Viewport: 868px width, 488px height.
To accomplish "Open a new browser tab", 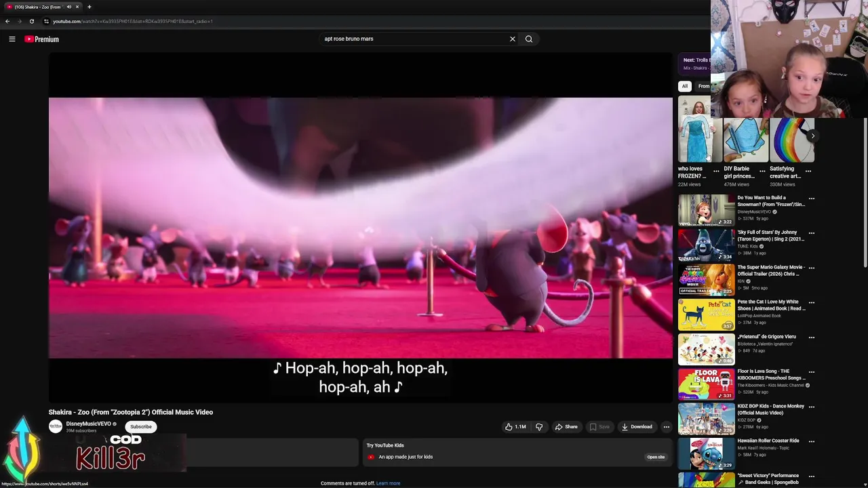I will pos(89,7).
